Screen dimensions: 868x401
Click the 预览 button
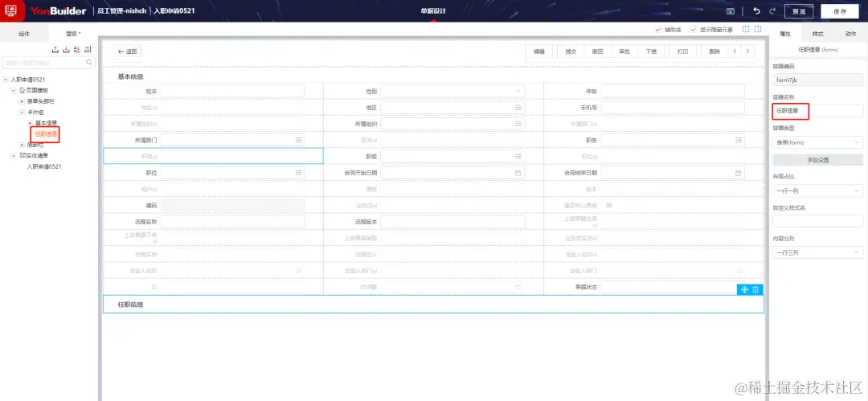(x=799, y=11)
